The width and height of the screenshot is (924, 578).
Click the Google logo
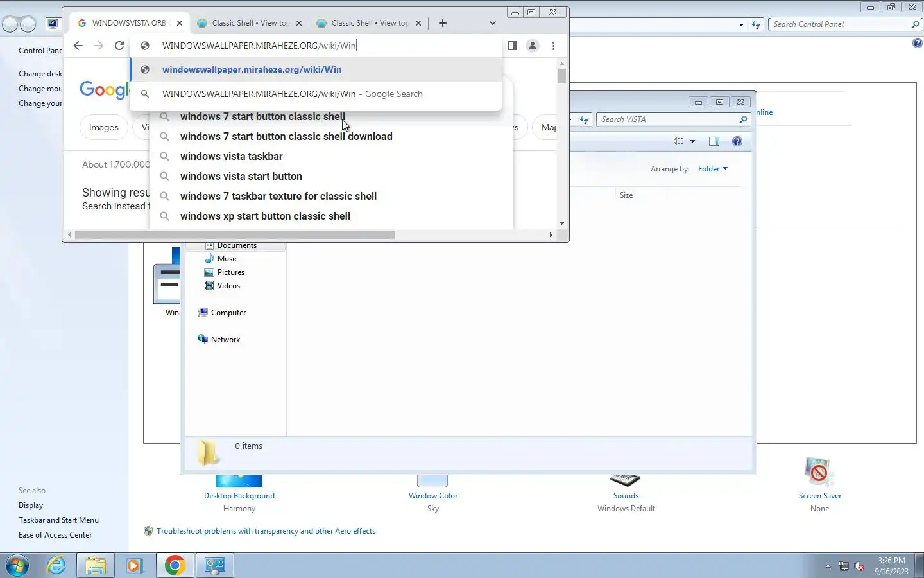pos(104,91)
